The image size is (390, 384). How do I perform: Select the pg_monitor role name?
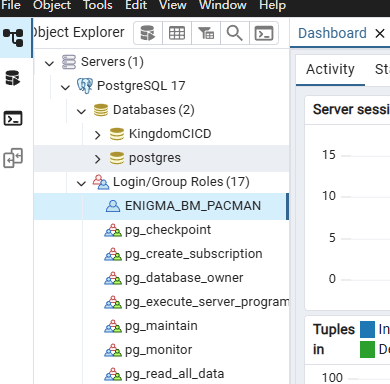(x=158, y=350)
